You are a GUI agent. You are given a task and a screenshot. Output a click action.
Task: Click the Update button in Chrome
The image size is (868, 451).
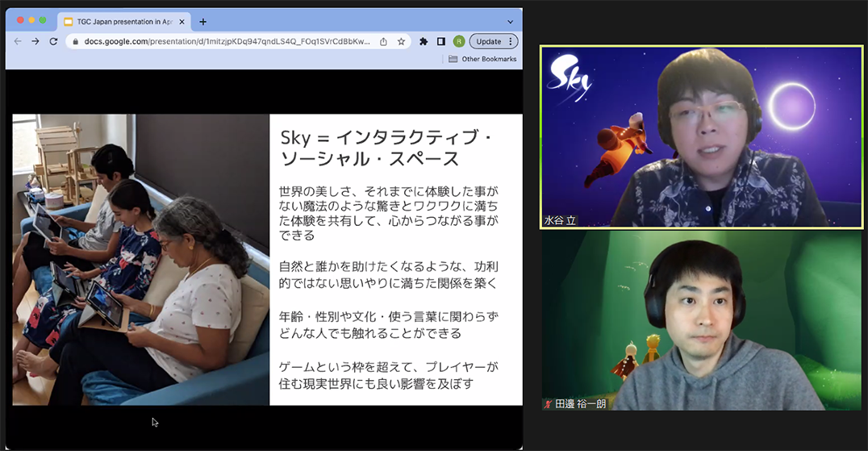click(488, 41)
